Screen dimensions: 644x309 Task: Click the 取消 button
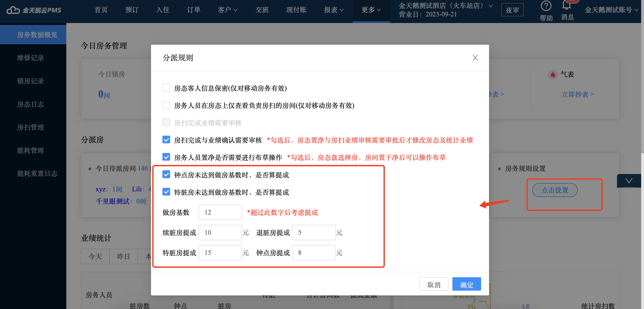point(434,284)
